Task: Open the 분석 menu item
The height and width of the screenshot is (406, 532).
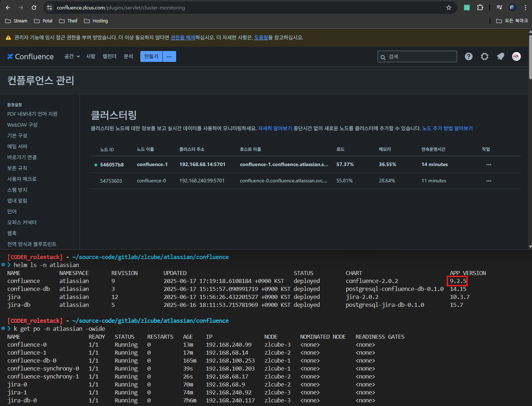Action: pyautogui.click(x=128, y=56)
